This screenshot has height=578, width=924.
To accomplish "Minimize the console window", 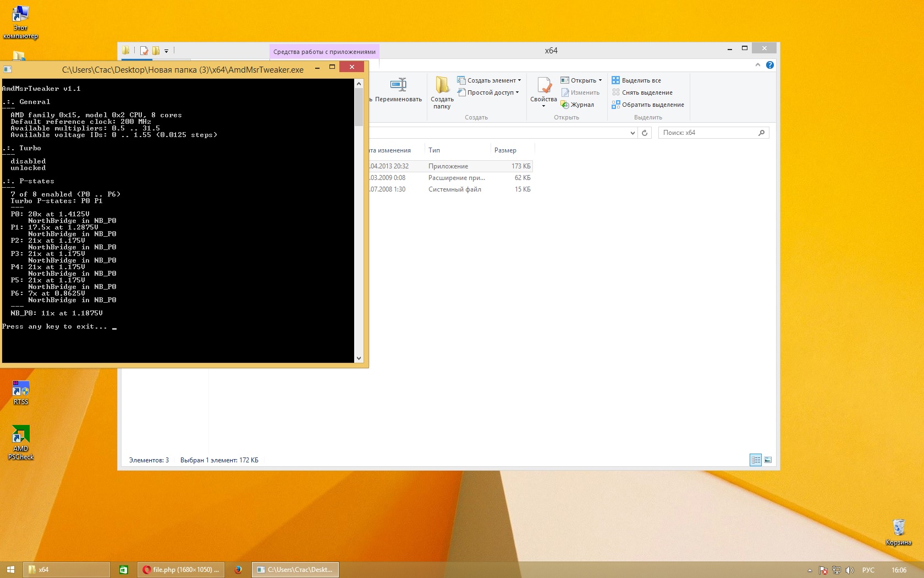I will point(317,69).
